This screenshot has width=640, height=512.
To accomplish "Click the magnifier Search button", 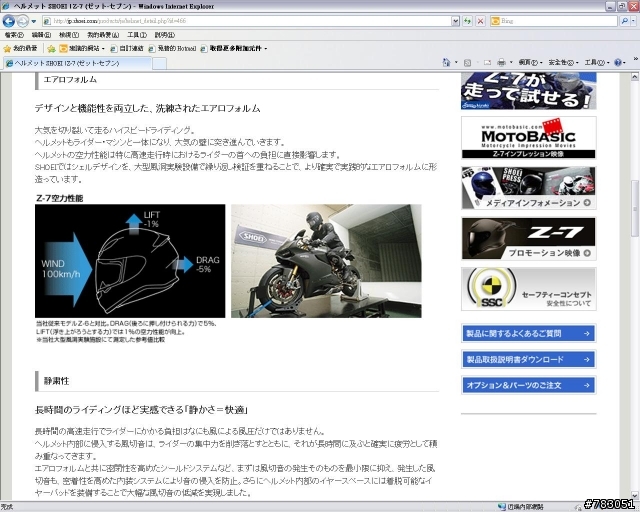I will [x=624, y=21].
